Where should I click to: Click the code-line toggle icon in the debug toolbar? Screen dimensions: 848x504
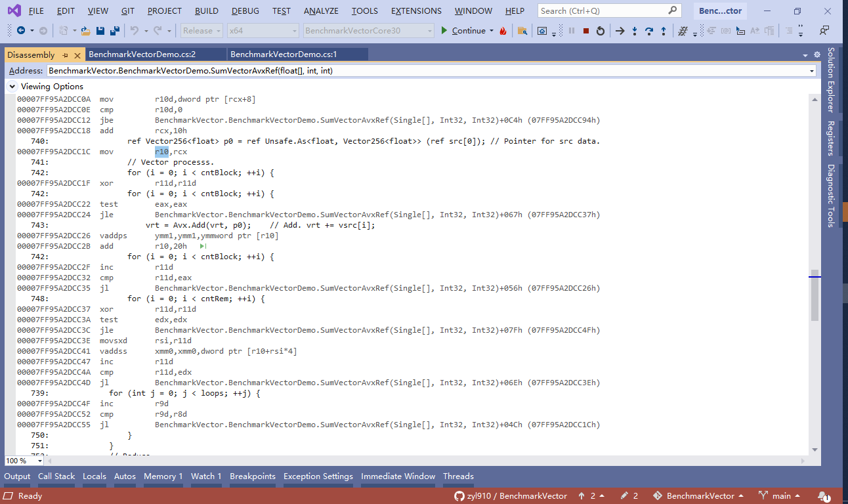(683, 31)
